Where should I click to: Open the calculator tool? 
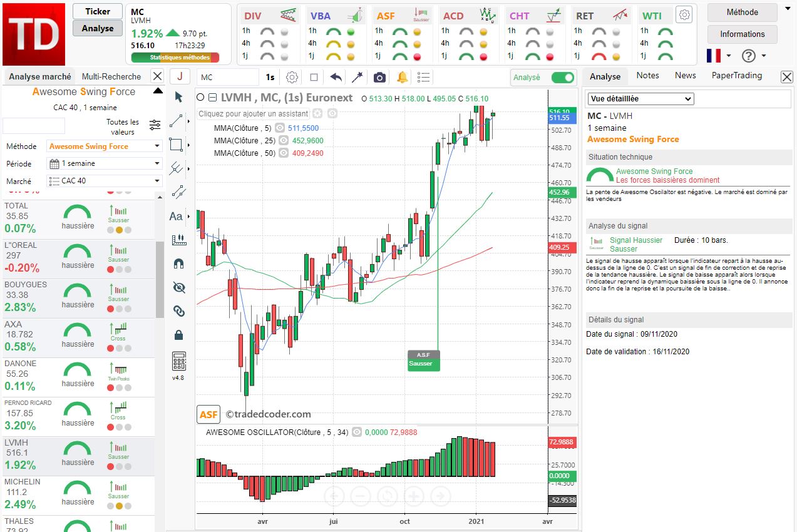(178, 361)
